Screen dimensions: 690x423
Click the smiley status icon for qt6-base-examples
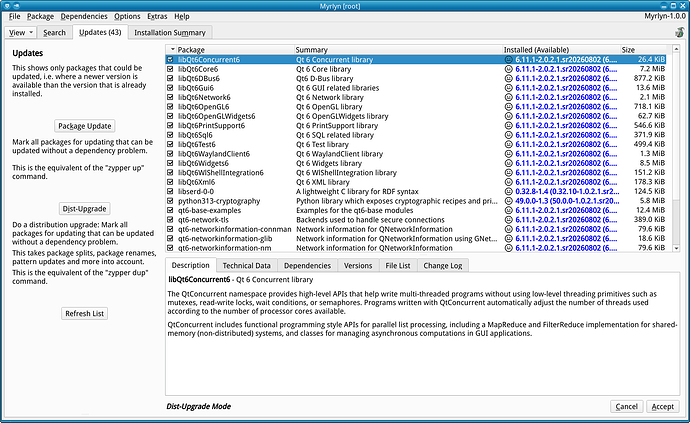point(508,210)
